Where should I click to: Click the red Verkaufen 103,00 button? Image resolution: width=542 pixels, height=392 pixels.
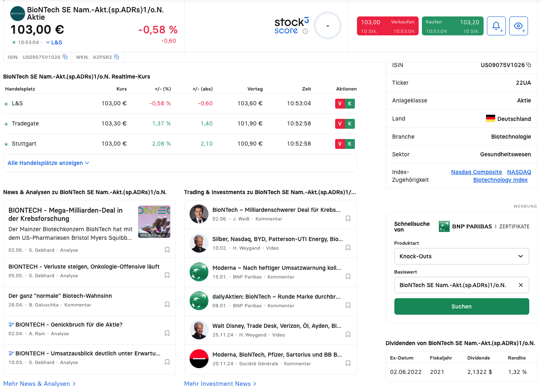(388, 26)
